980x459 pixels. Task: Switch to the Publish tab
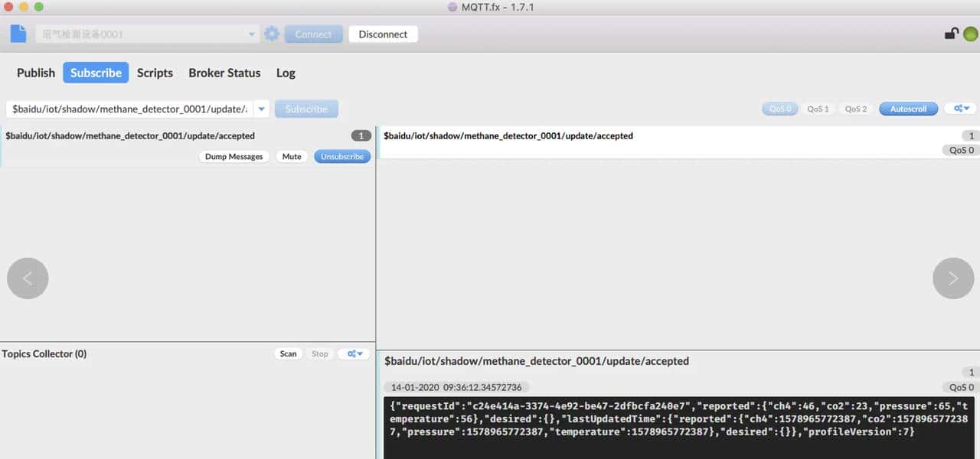click(x=36, y=73)
